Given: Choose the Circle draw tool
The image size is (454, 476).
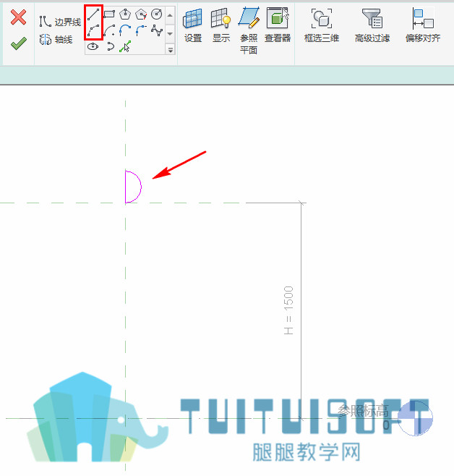Looking at the screenshot, I should 156,14.
